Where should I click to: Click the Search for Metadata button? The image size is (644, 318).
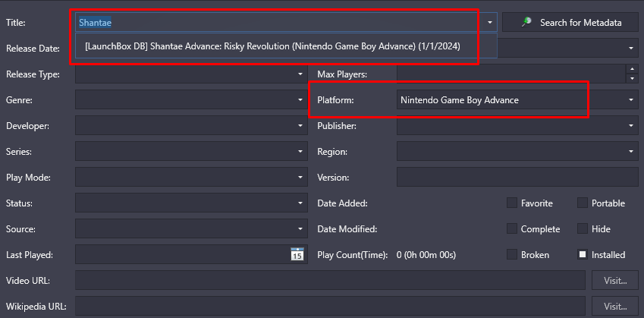(570, 23)
